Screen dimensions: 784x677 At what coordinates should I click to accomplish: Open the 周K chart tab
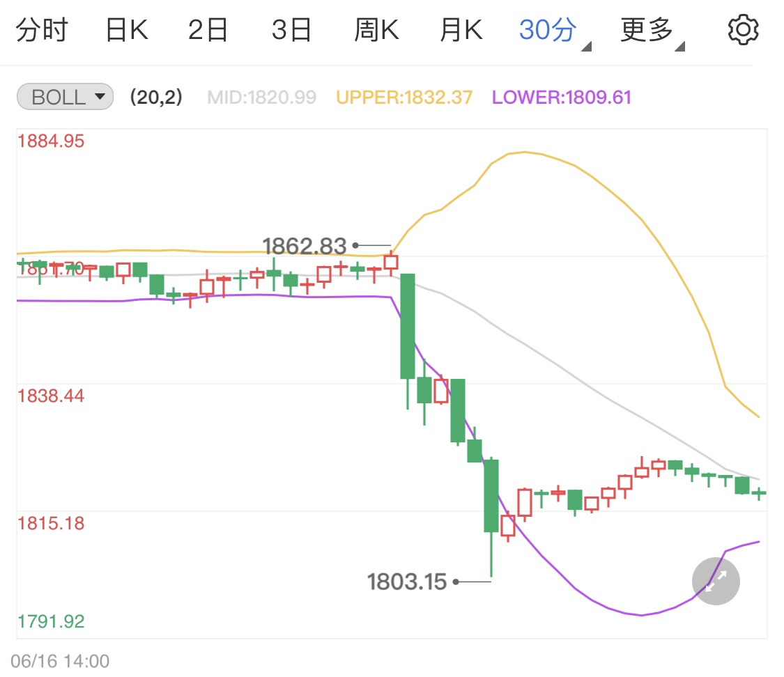point(376,30)
